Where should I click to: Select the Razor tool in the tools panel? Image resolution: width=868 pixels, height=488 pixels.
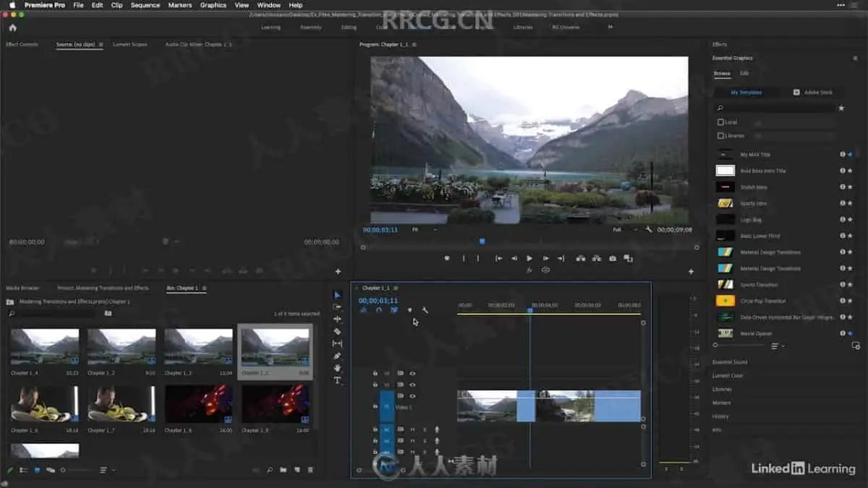(x=337, y=331)
